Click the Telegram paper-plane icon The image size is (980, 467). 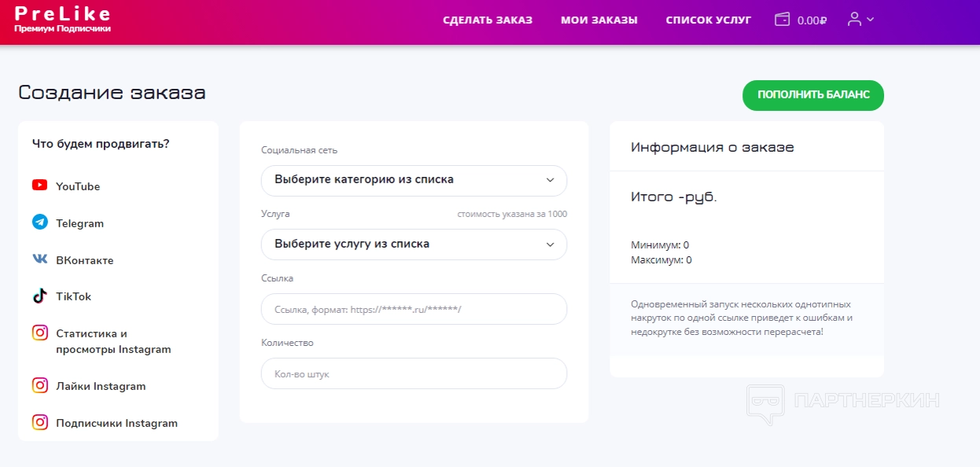pos(39,222)
